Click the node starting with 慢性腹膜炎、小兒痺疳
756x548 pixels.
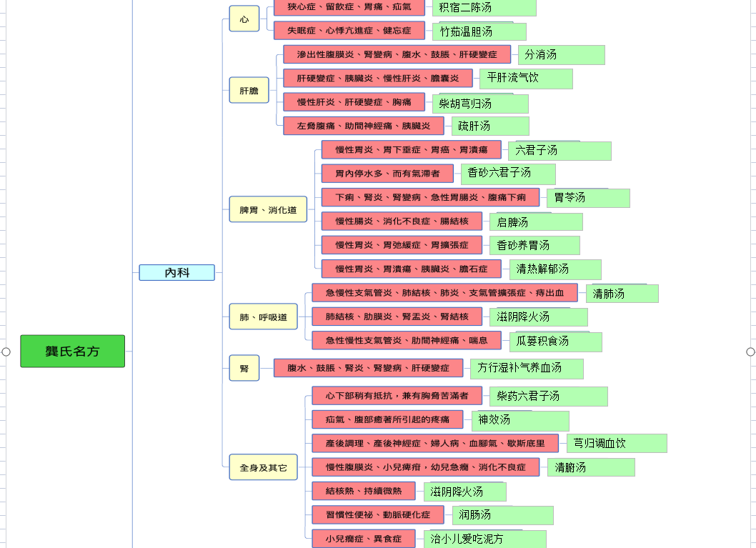pyautogui.click(x=425, y=467)
